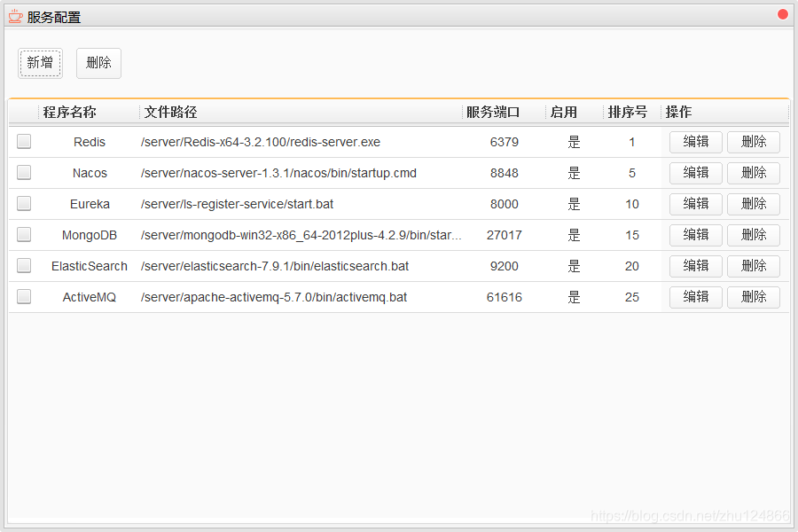Select the MongoDB program name cell
This screenshot has height=532, width=798.
(x=90, y=235)
